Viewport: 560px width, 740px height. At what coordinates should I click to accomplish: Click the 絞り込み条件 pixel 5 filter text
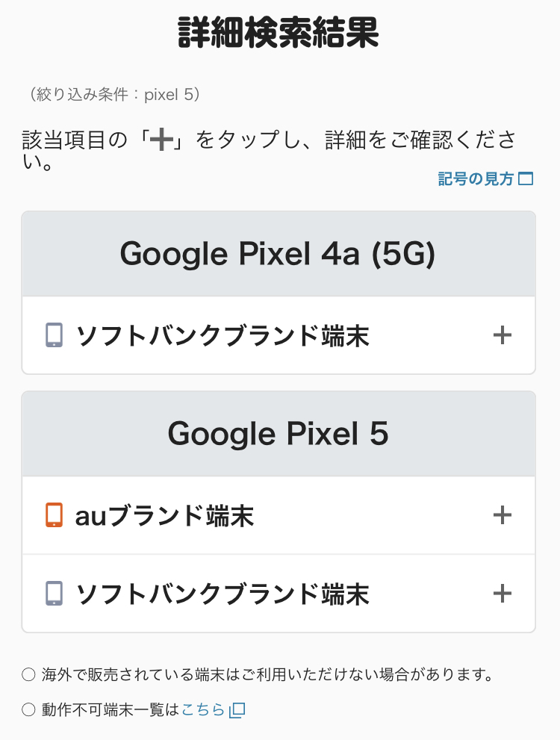(x=111, y=95)
